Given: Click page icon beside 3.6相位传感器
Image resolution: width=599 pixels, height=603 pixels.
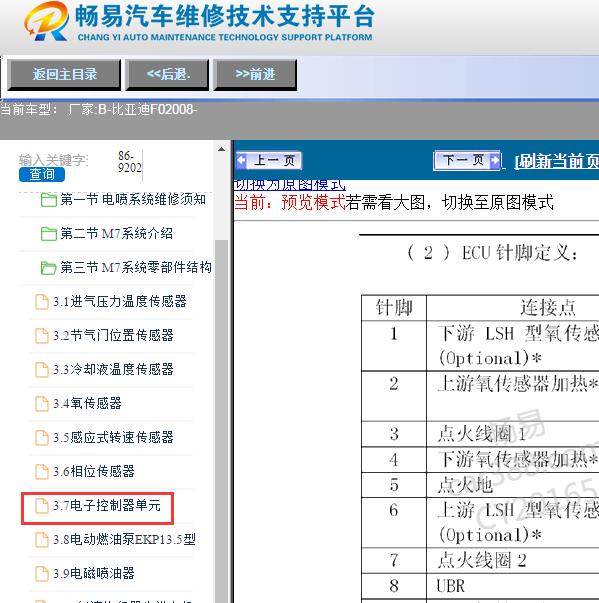Looking at the screenshot, I should tap(42, 471).
